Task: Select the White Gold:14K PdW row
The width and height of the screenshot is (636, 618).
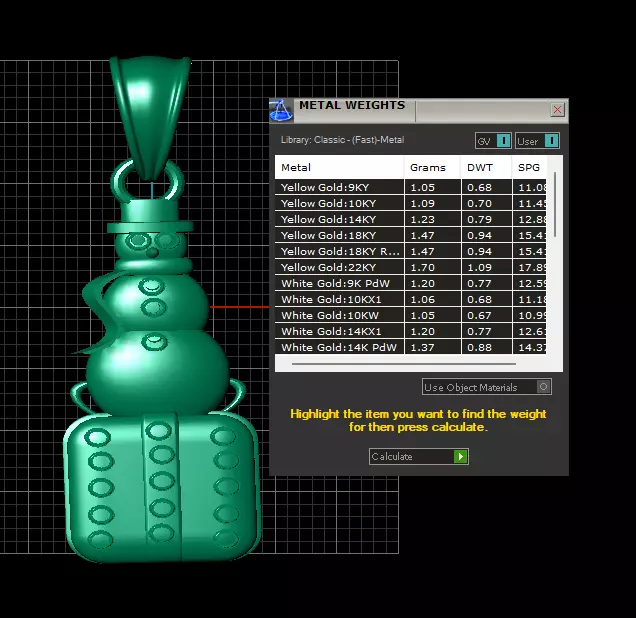Action: coord(410,347)
